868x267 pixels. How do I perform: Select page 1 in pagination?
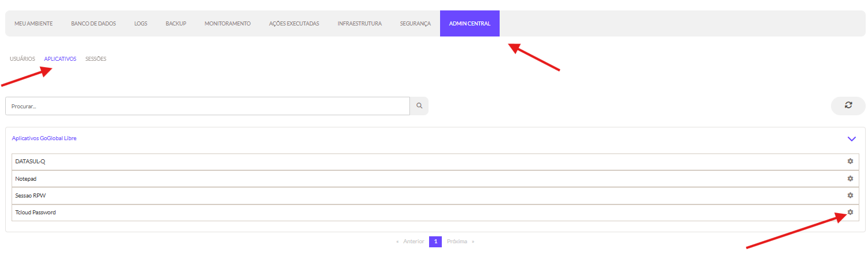tap(435, 242)
